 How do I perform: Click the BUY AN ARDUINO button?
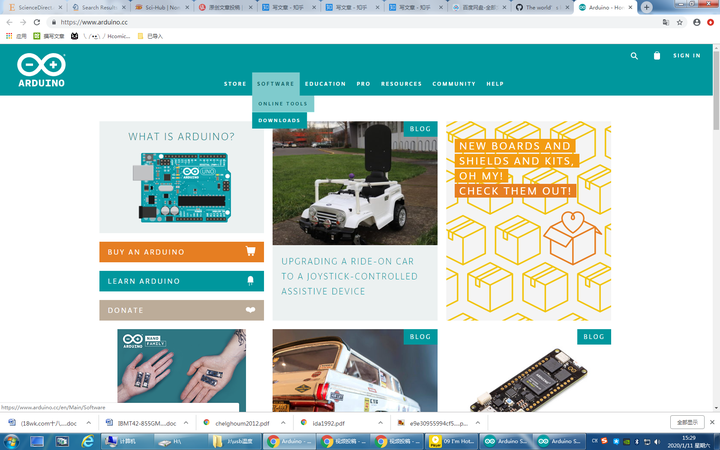pyautogui.click(x=181, y=252)
